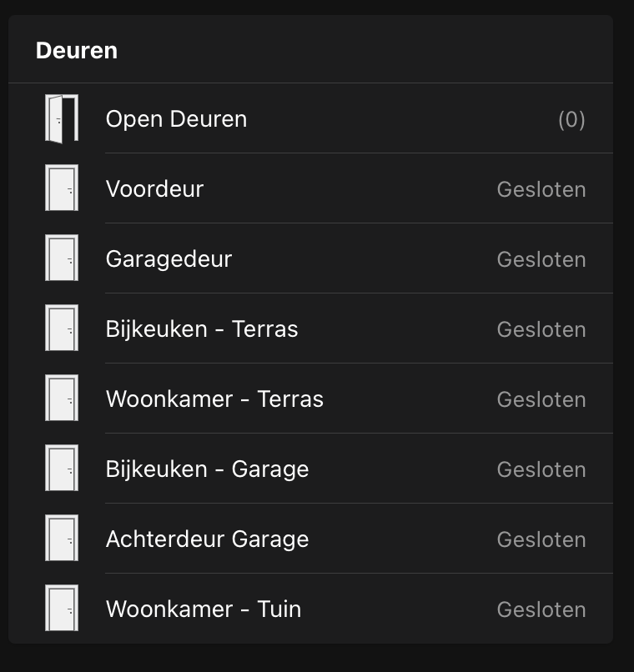634x672 pixels.
Task: Open the Bijkeuken - Terras entry
Action: (201, 329)
